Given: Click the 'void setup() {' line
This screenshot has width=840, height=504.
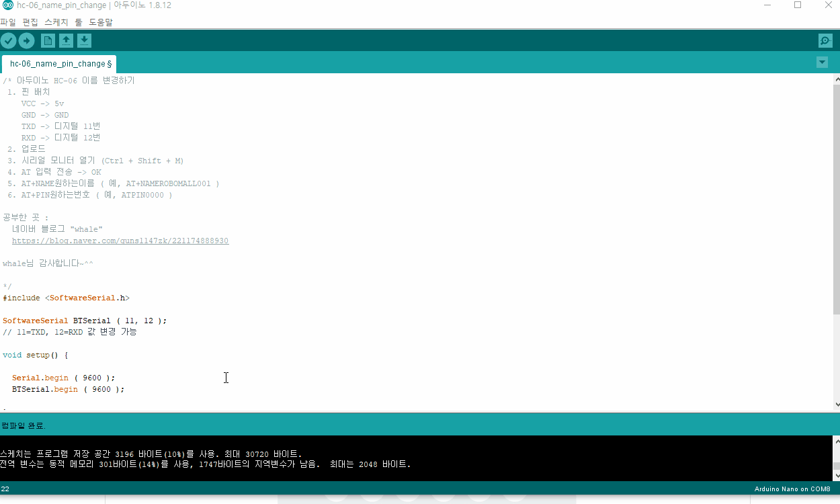Looking at the screenshot, I should click(36, 355).
